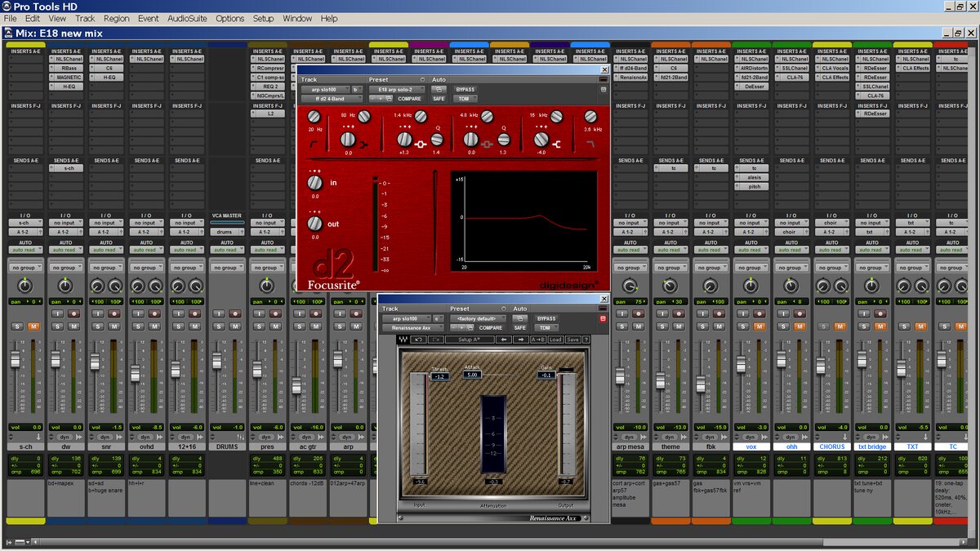Open the Setup menu

(x=263, y=18)
